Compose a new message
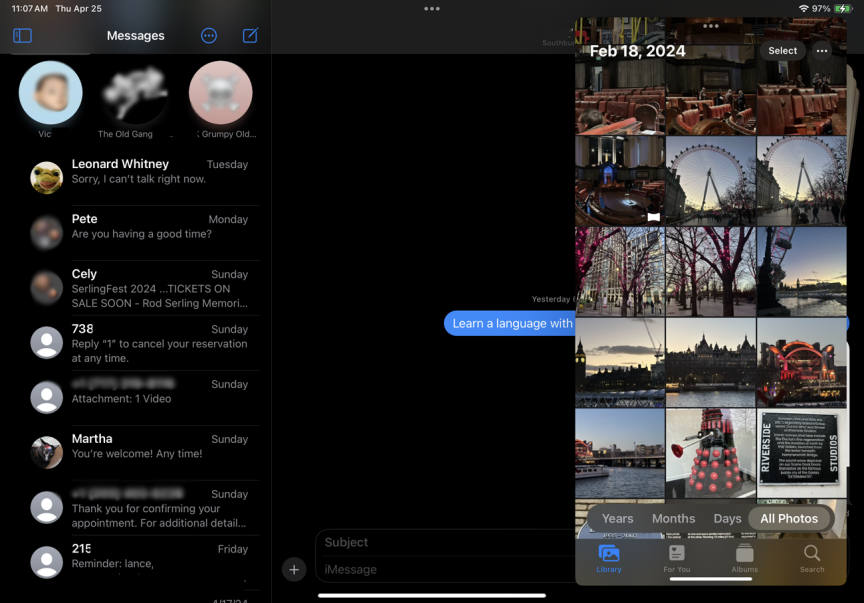 click(x=250, y=36)
